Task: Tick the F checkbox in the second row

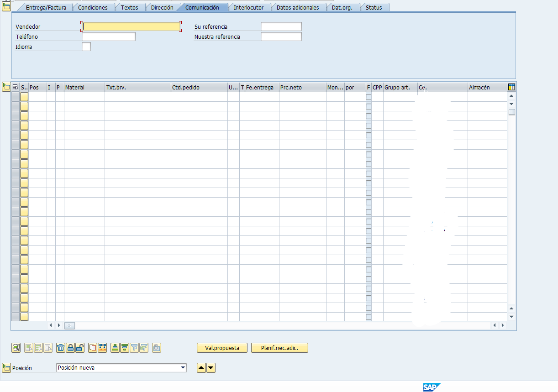Action: pos(368,106)
